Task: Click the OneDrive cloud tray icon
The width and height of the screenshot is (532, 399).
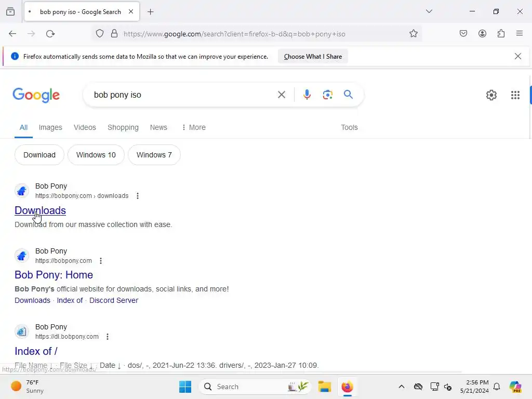Action: [418, 387]
